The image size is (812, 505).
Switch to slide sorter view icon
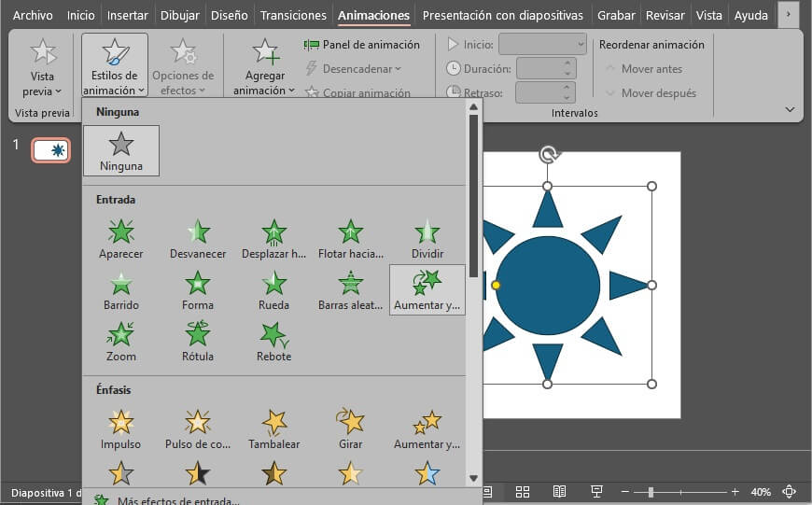(523, 492)
